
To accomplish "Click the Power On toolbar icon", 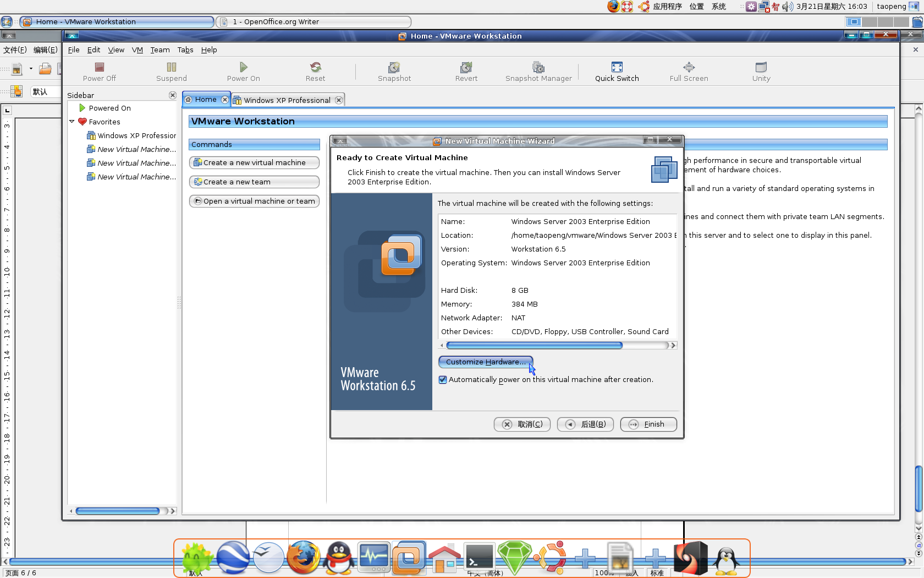I will pos(244,72).
